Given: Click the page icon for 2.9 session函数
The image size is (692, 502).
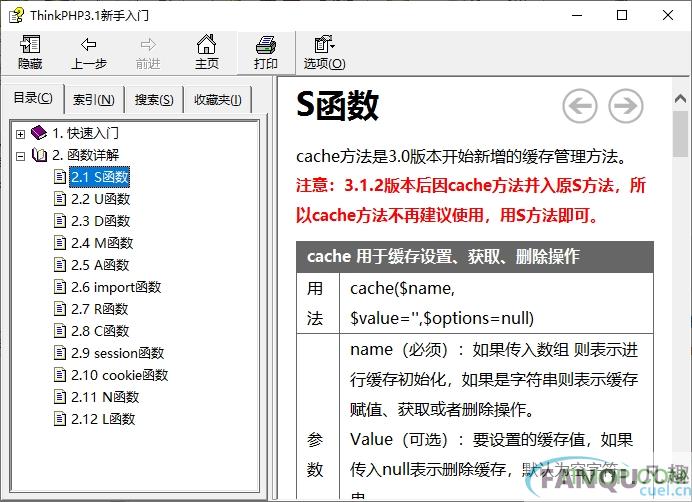Looking at the screenshot, I should coord(60,353).
